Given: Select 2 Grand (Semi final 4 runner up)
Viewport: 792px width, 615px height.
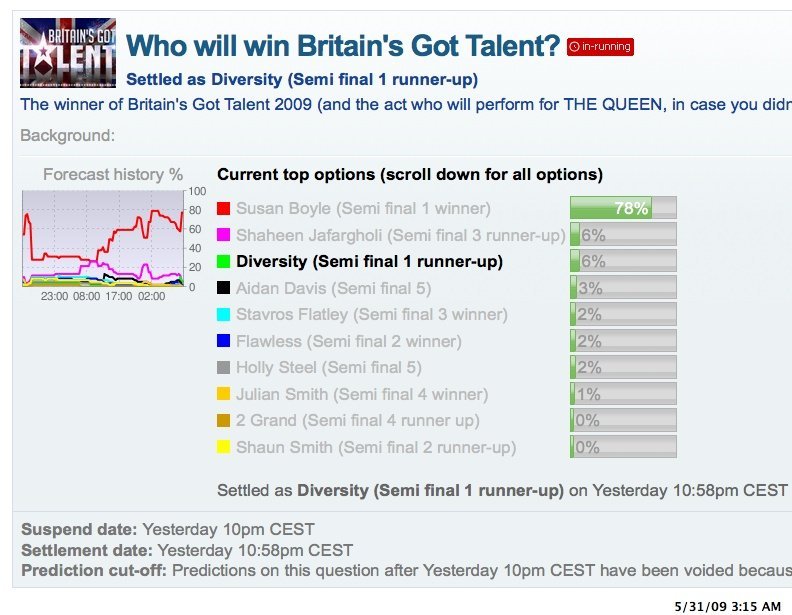Looking at the screenshot, I should tap(358, 421).
